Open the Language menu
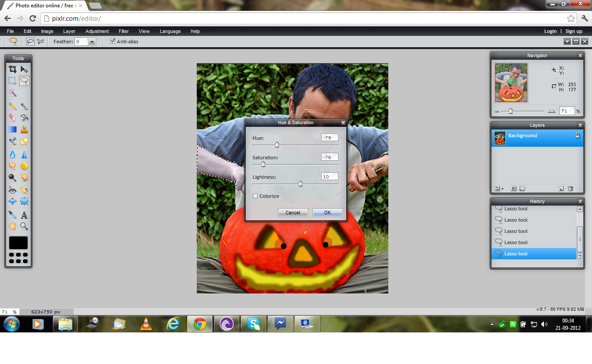The height and width of the screenshot is (364, 592). pyautogui.click(x=170, y=31)
